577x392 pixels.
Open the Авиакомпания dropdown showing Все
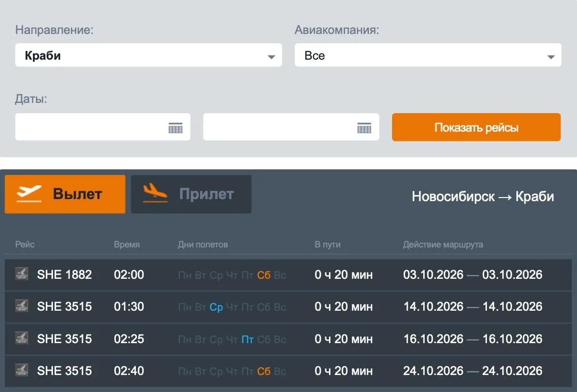point(428,55)
